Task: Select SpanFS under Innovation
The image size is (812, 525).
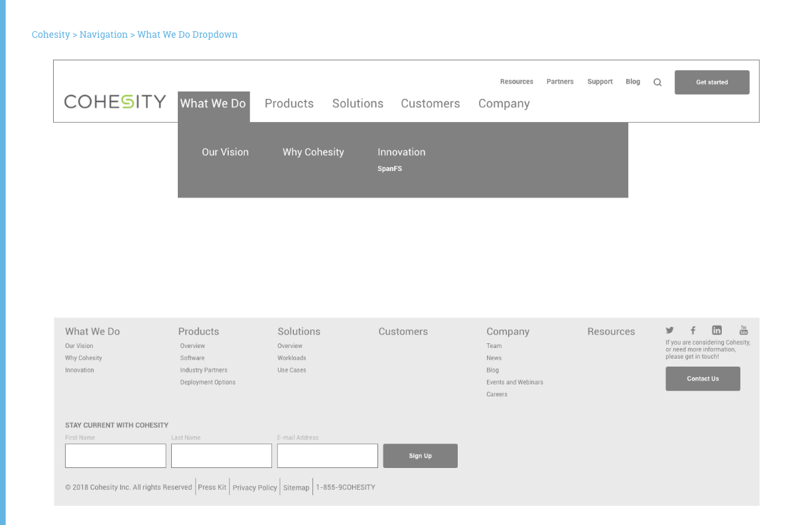Action: tap(390, 168)
